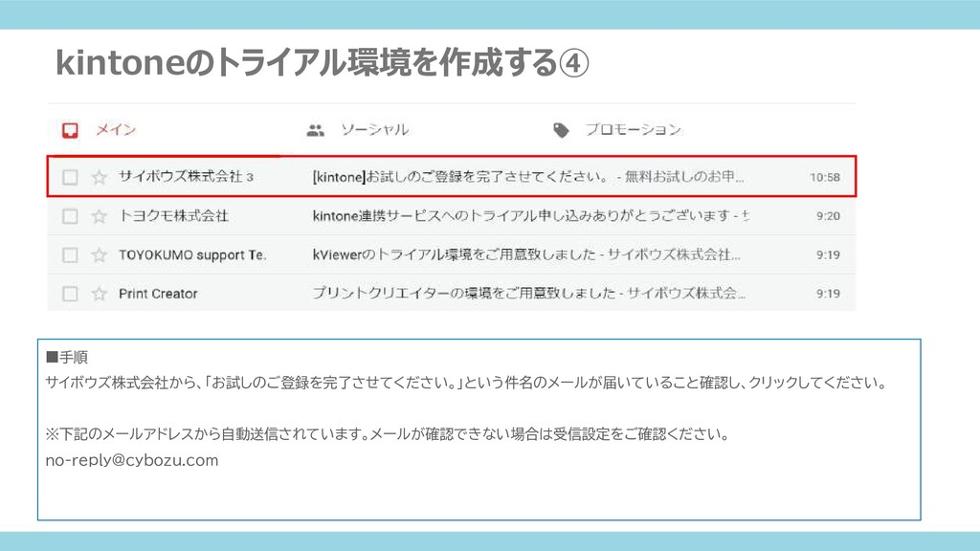
Task: Select checkbox for サイボウズ株式会社 email
Action: [70, 177]
